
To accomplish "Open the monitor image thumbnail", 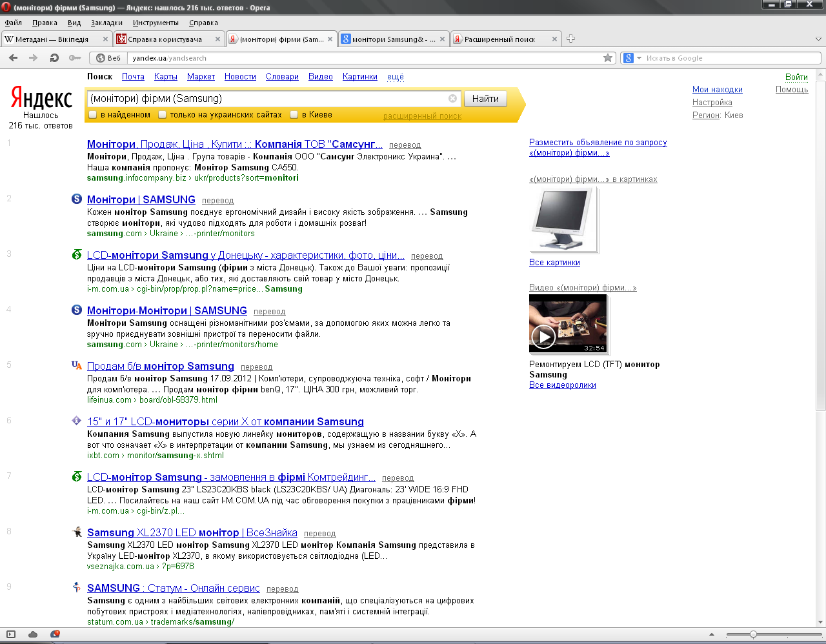I will [x=563, y=219].
